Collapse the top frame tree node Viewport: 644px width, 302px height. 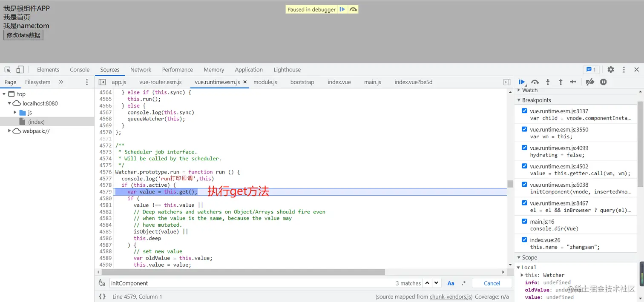click(x=4, y=94)
